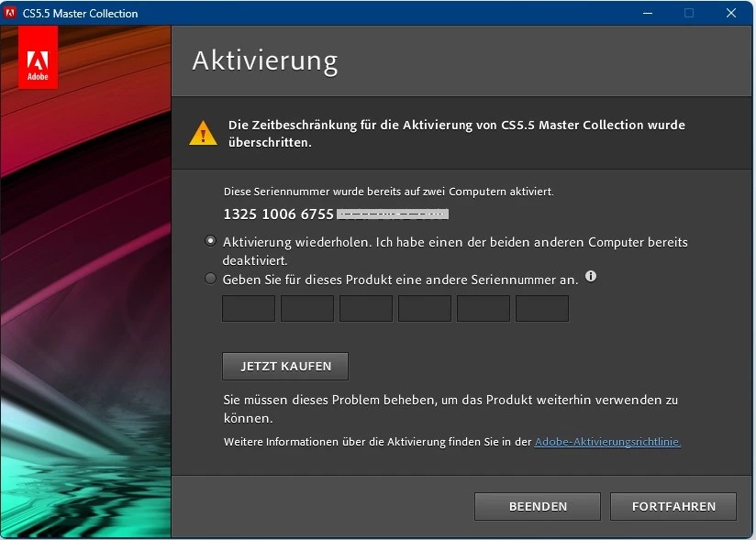Click the sixth serial number input box
756x540 pixels.
tap(542, 308)
